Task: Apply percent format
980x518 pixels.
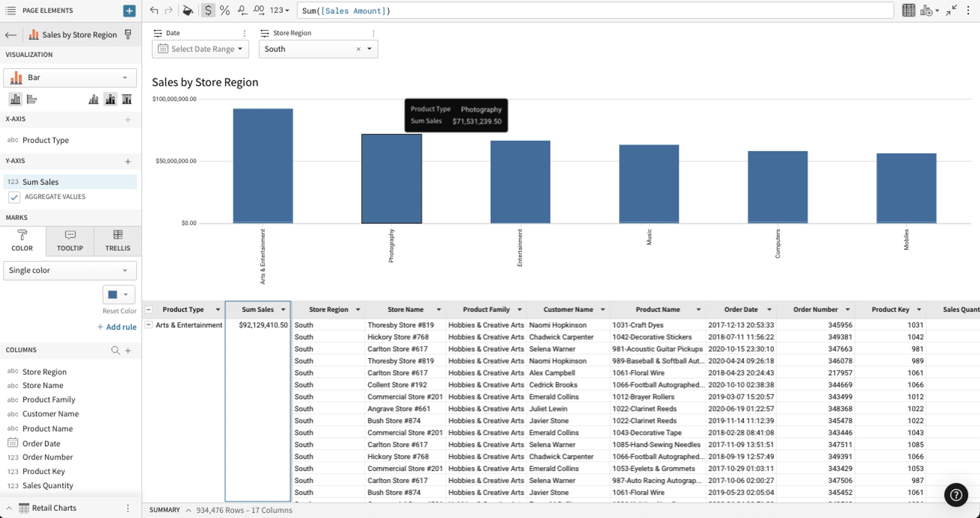Action: click(x=225, y=10)
